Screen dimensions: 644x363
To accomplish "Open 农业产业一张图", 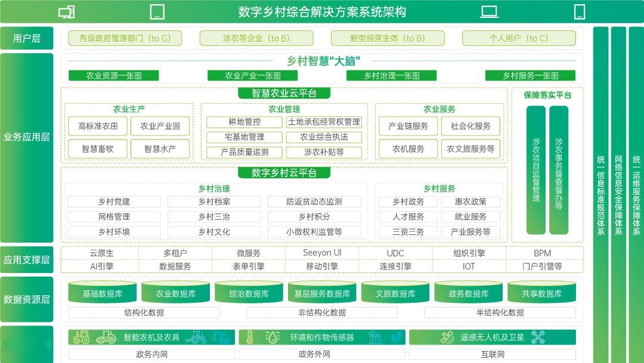I will click(253, 76).
